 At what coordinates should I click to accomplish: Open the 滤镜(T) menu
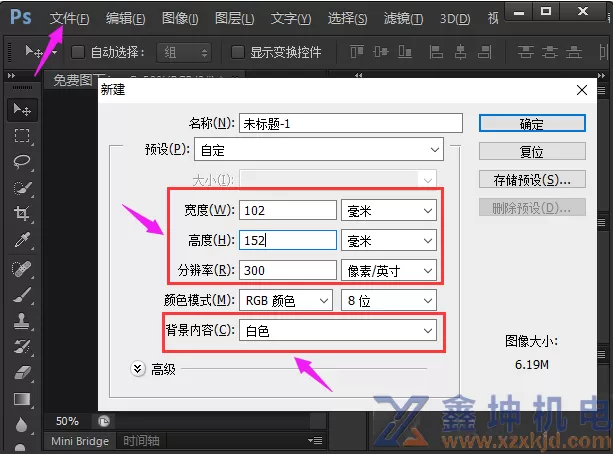point(403,18)
